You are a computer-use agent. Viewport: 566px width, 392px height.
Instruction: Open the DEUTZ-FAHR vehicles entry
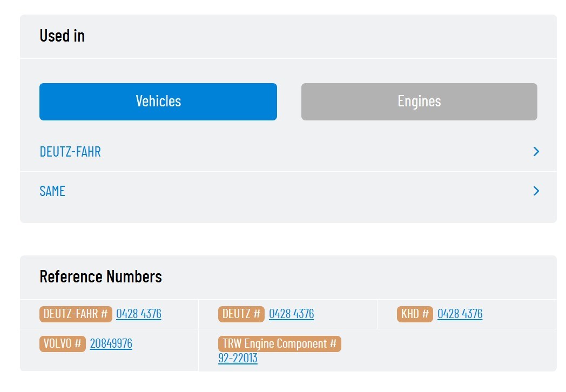(x=70, y=152)
